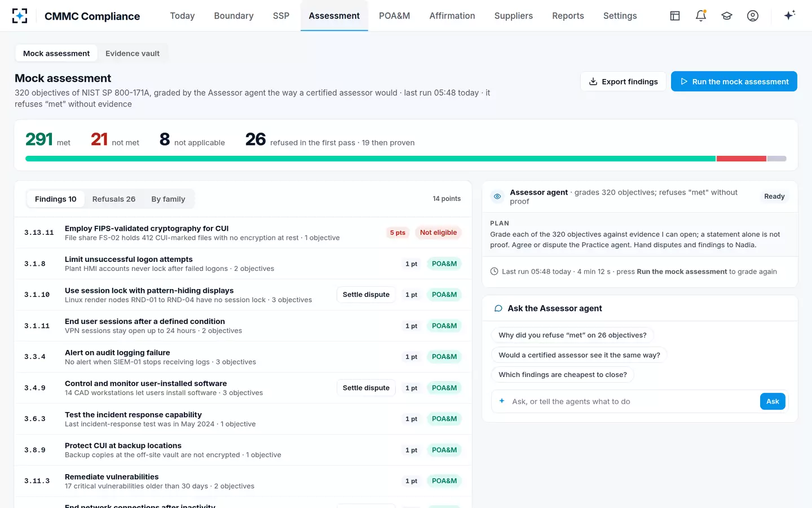
Task: Open the SSP tab
Action: (281, 16)
